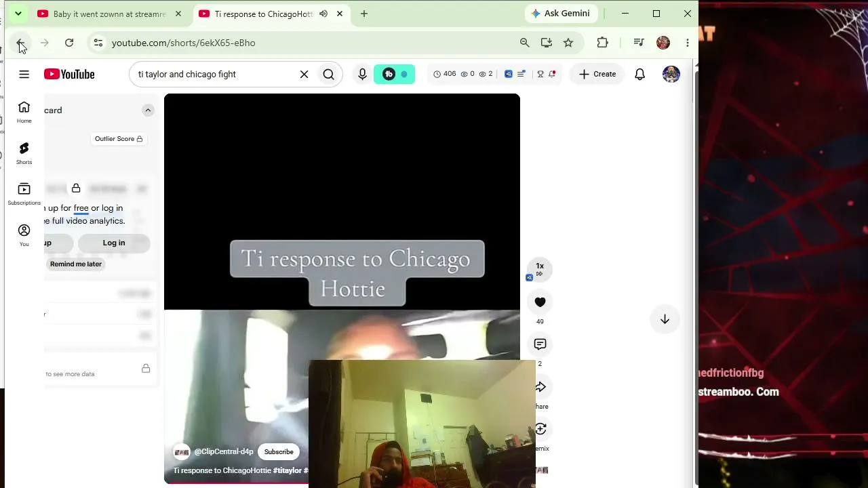Follow the 'free' sign-up link
This screenshot has height=488, width=868.
[81, 208]
